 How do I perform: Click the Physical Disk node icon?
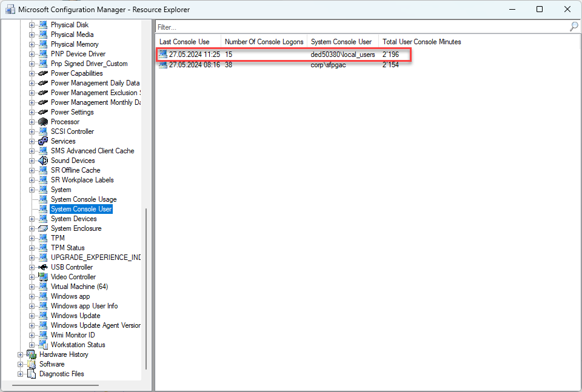click(43, 25)
